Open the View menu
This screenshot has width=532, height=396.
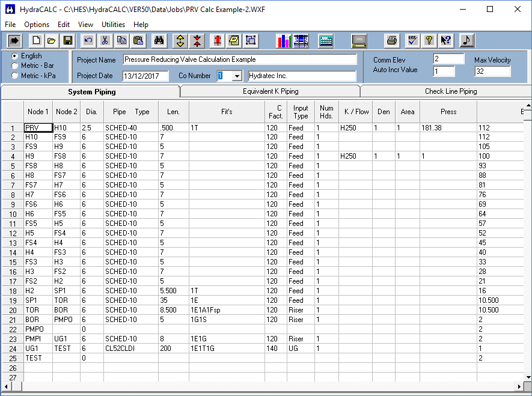pyautogui.click(x=85, y=25)
